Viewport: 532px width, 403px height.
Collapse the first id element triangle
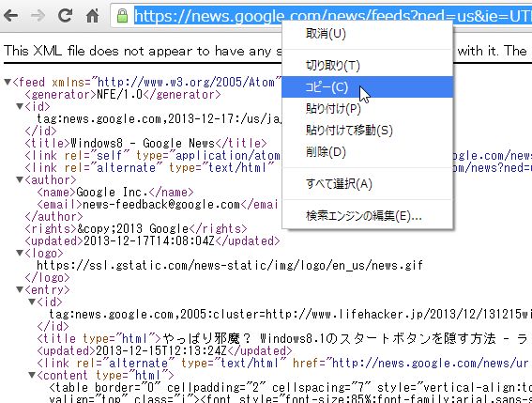point(20,106)
